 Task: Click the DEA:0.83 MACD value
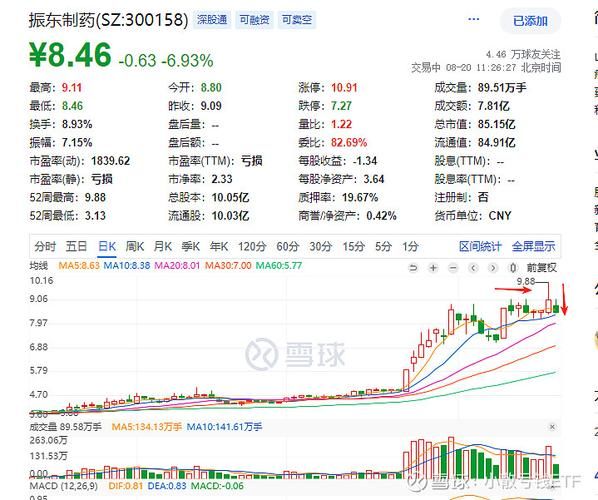(x=167, y=486)
